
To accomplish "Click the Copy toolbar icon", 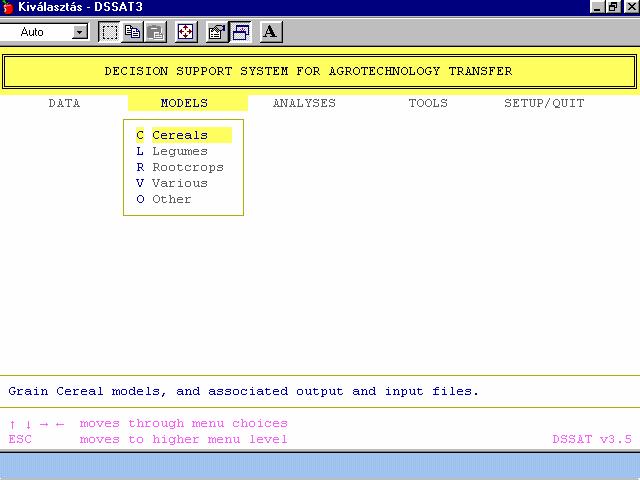I will (132, 32).
